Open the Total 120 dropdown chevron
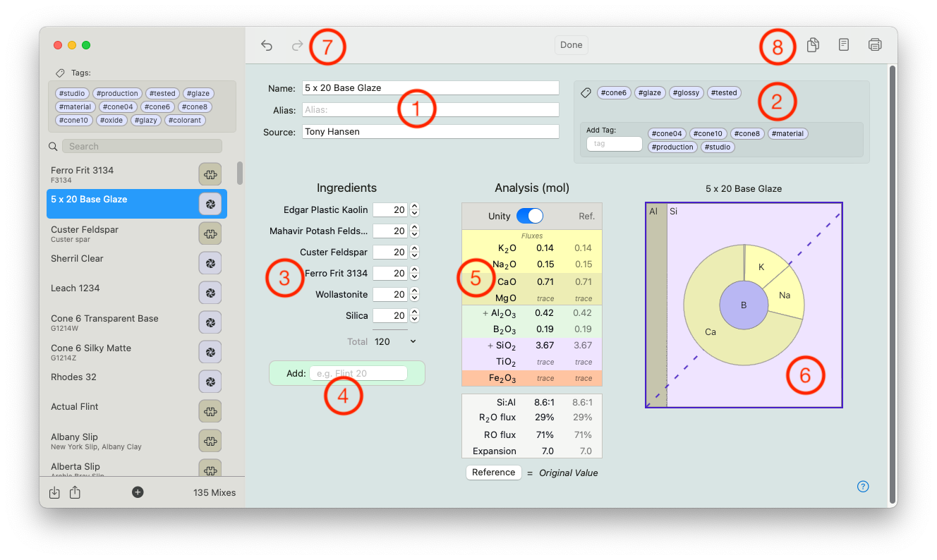The height and width of the screenshot is (560, 937). [413, 341]
